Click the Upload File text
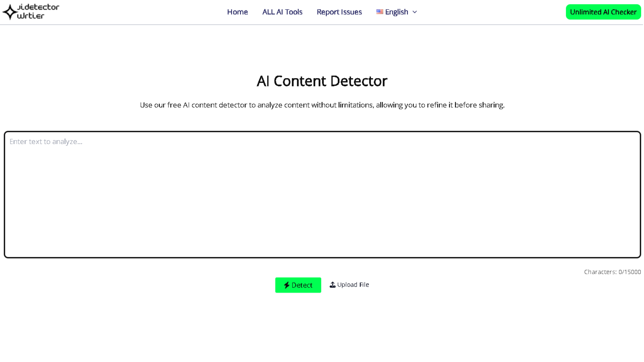 point(353,285)
